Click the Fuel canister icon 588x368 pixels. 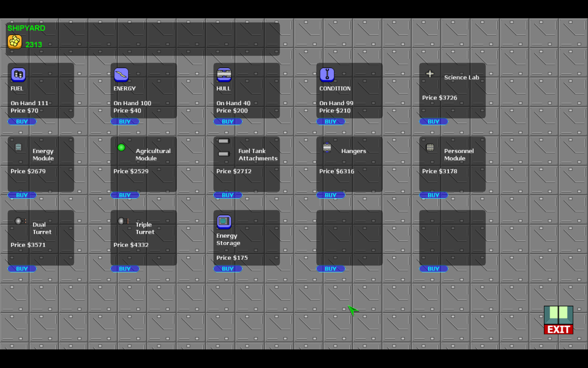pyautogui.click(x=19, y=75)
